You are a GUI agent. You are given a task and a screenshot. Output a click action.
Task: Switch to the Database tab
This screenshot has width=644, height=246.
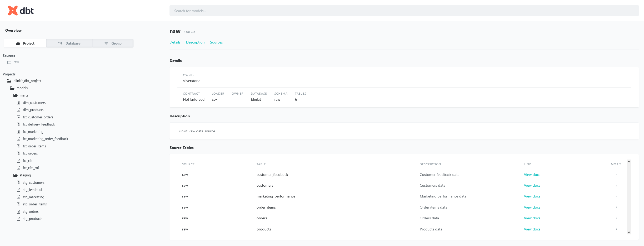coord(69,43)
